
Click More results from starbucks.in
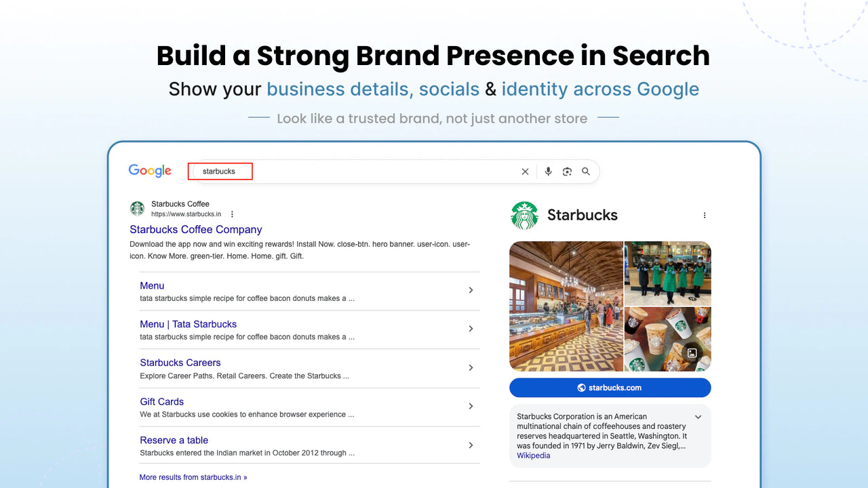[x=193, y=477]
